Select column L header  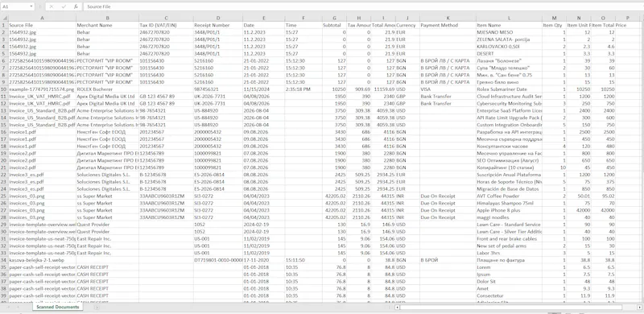(509, 18)
